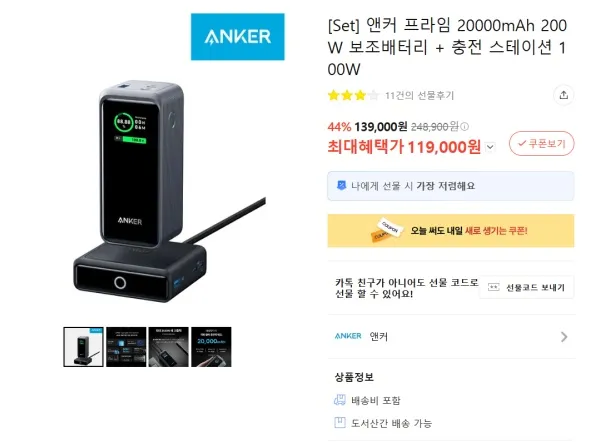Click the share icon button

[563, 95]
